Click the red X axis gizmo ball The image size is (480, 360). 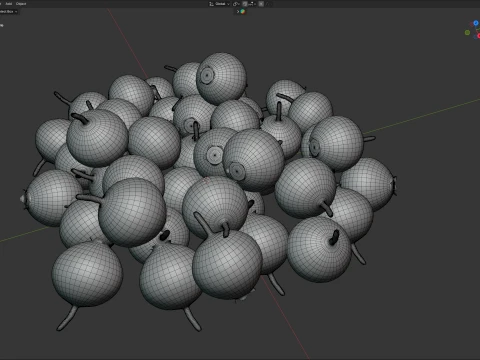point(479,36)
